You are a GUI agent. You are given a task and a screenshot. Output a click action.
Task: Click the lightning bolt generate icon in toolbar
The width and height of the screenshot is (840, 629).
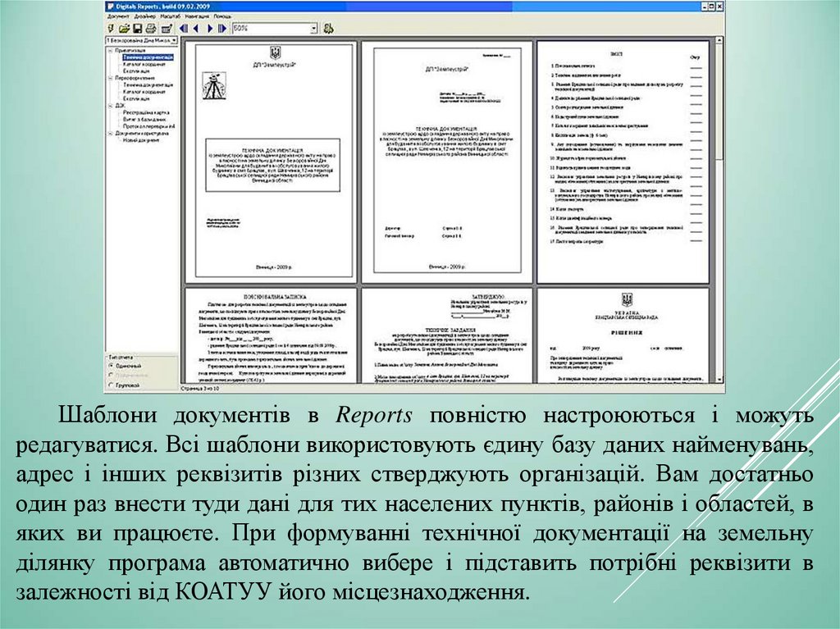click(111, 28)
